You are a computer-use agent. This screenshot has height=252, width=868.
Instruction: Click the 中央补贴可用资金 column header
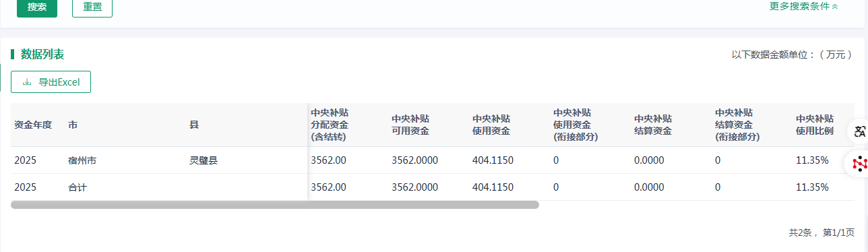[410, 125]
